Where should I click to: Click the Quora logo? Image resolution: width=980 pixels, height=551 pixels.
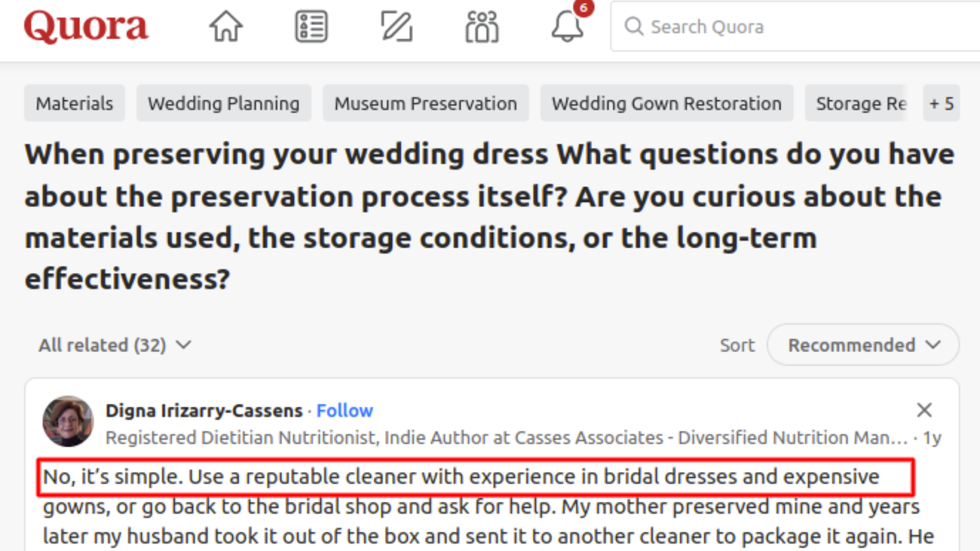coord(86,27)
